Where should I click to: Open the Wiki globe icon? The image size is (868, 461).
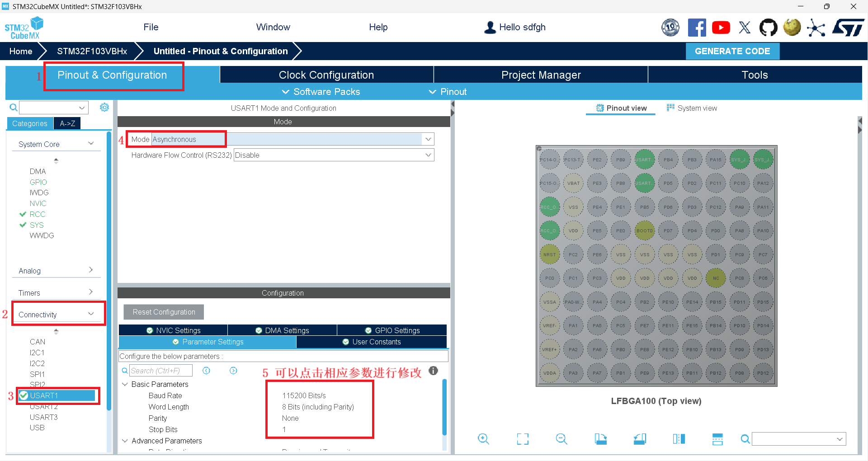tap(792, 28)
